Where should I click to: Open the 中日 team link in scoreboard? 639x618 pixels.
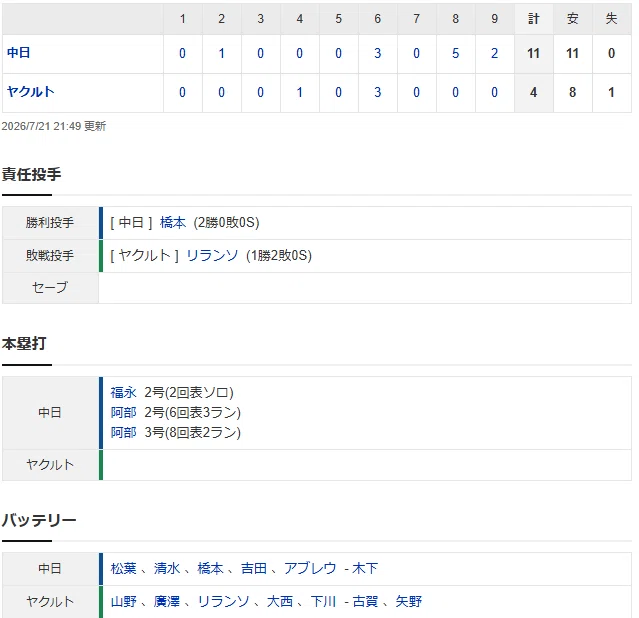pos(18,53)
